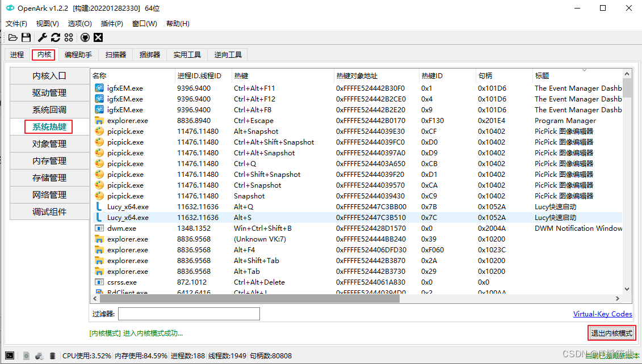Click inside the 过滤 filter input field
This screenshot has height=364, width=642.
point(189,314)
